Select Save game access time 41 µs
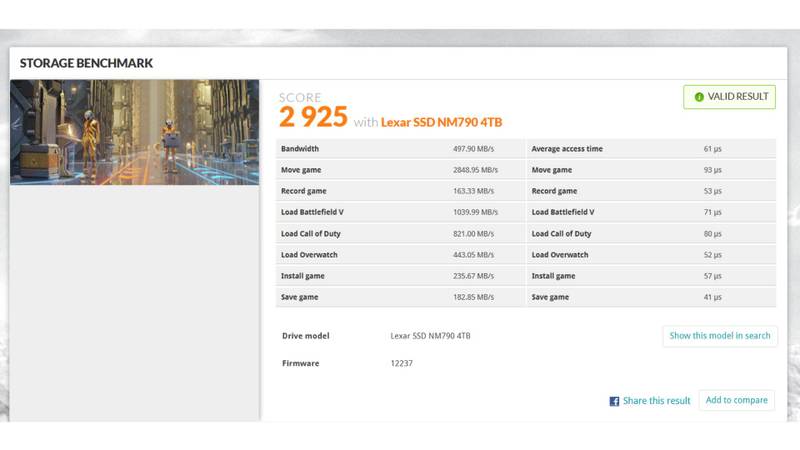 coord(712,297)
